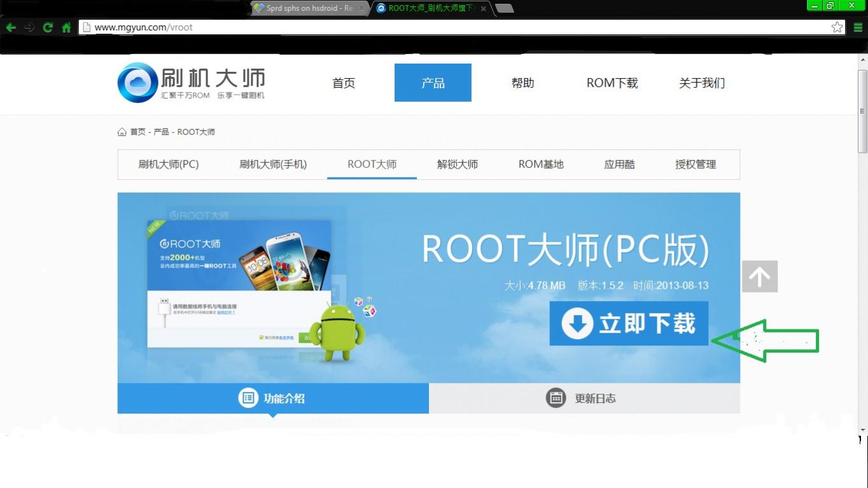
Task: Open the 帮助 navigation item
Action: click(523, 83)
